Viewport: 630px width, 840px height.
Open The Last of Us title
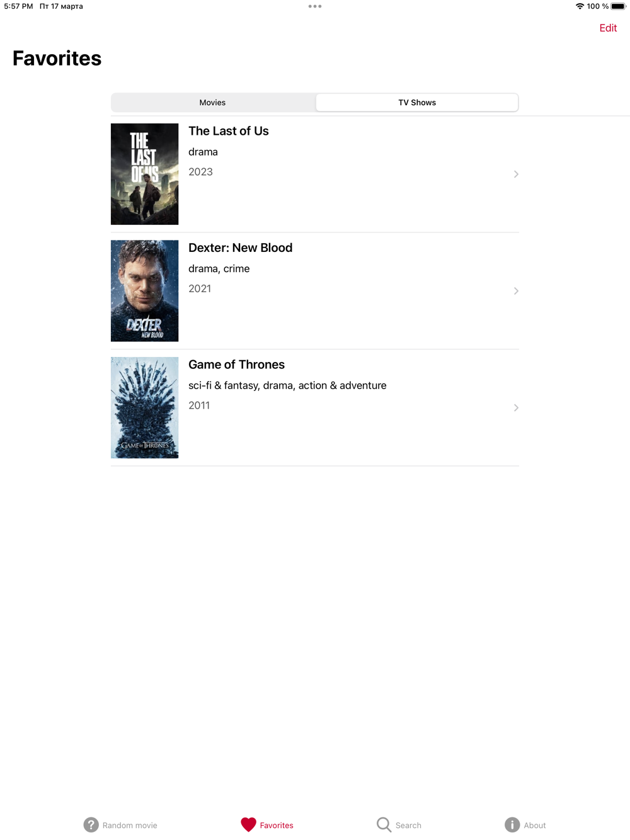click(229, 131)
